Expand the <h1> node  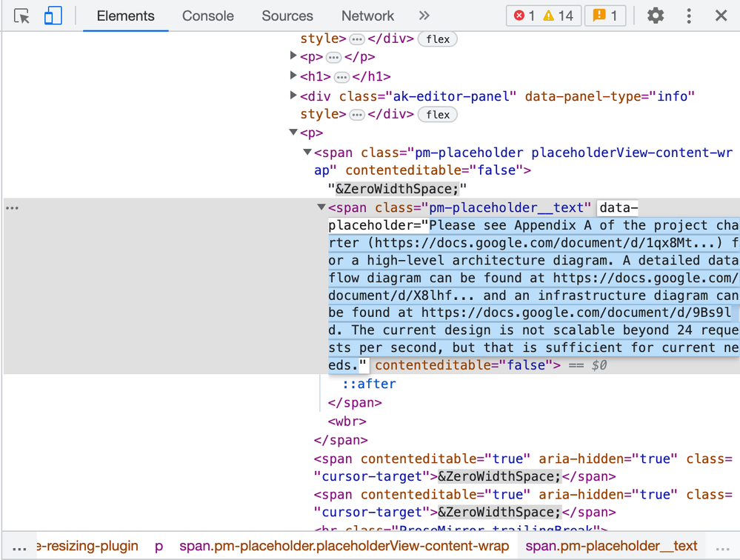(x=293, y=76)
